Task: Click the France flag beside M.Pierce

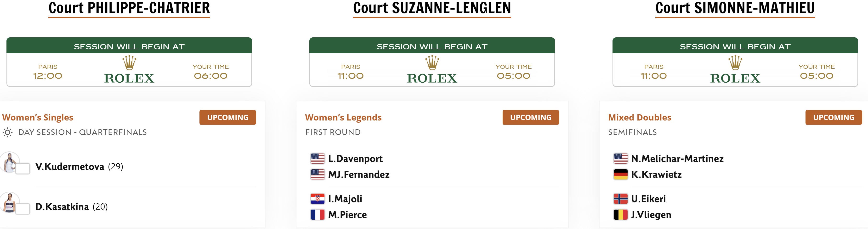Action: [317, 214]
